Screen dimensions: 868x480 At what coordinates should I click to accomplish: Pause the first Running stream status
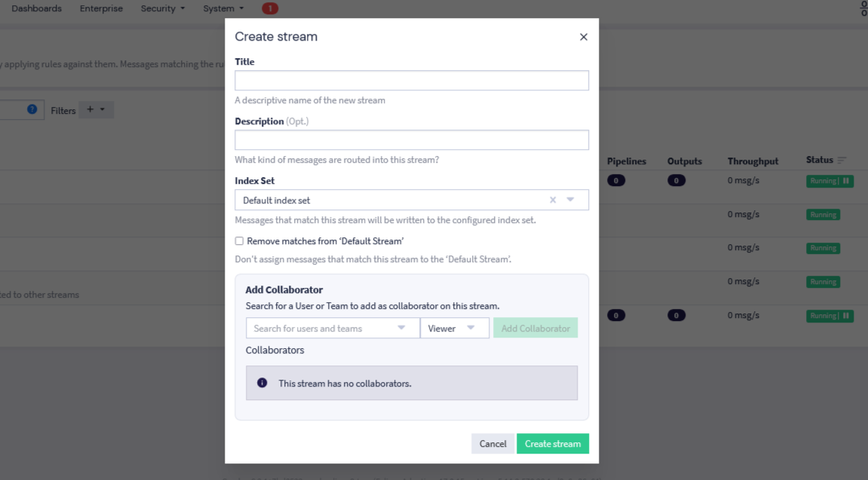pos(846,181)
